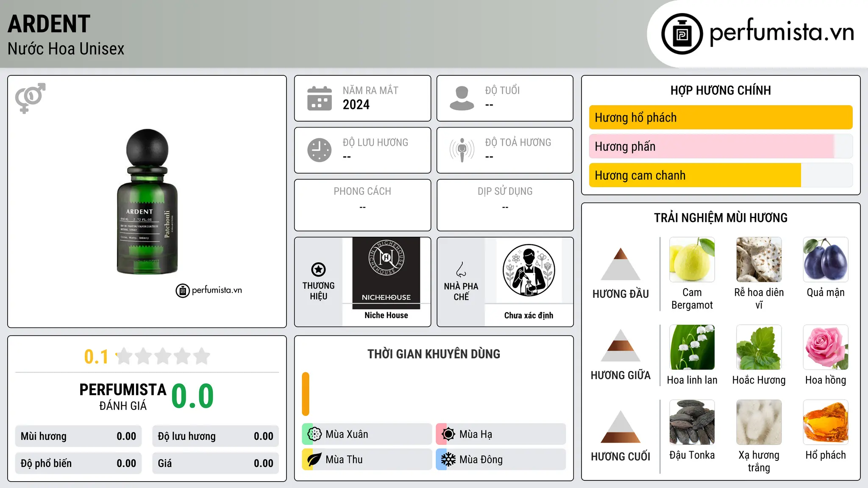868x488 pixels.
Task: Click the Phong cách card
Action: [x=362, y=205]
